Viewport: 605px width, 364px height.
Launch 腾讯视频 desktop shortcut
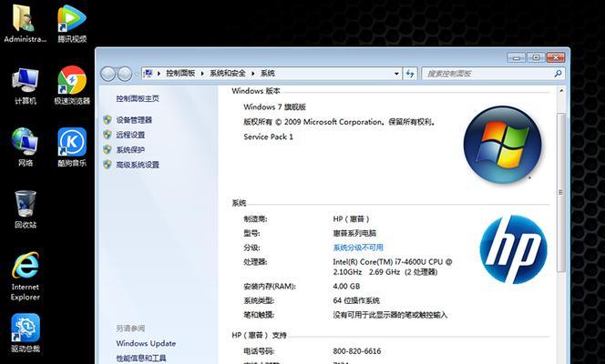coord(72,23)
